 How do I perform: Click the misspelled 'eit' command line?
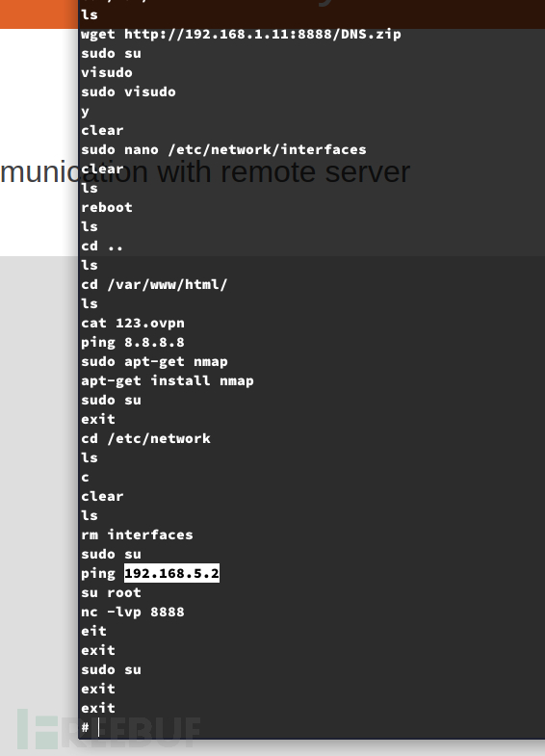93,631
